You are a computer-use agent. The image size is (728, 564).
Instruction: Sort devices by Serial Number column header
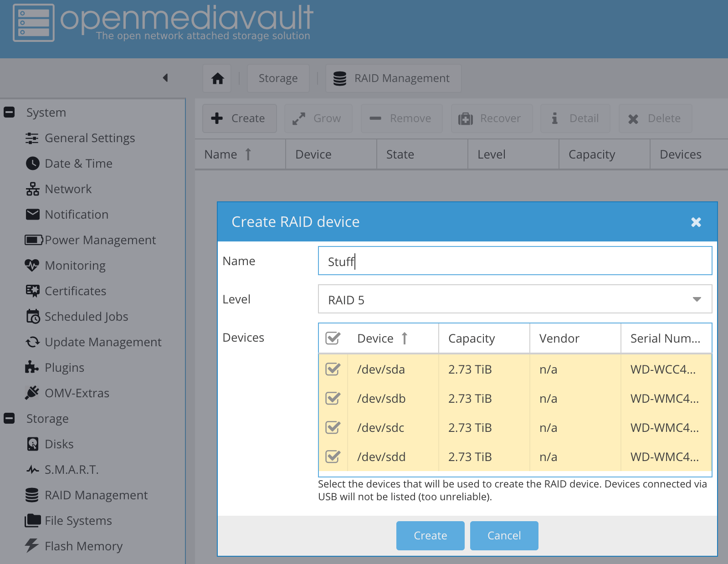pos(666,338)
